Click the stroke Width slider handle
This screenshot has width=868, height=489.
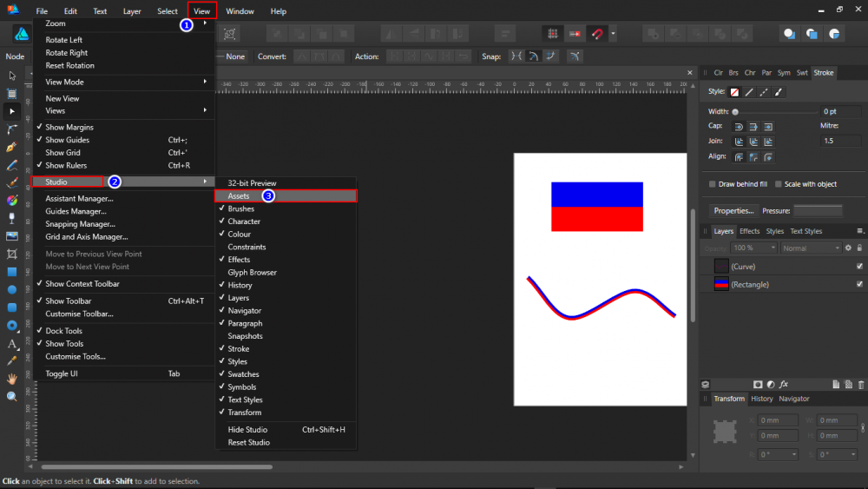(x=735, y=111)
